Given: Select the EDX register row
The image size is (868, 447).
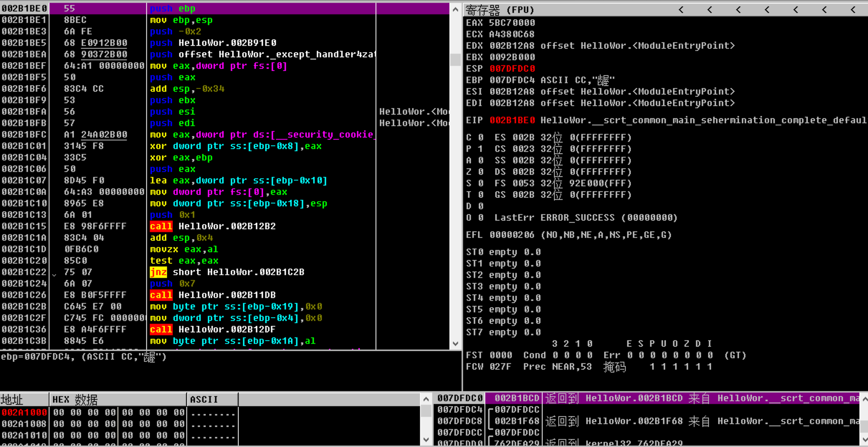Looking at the screenshot, I should (600, 46).
